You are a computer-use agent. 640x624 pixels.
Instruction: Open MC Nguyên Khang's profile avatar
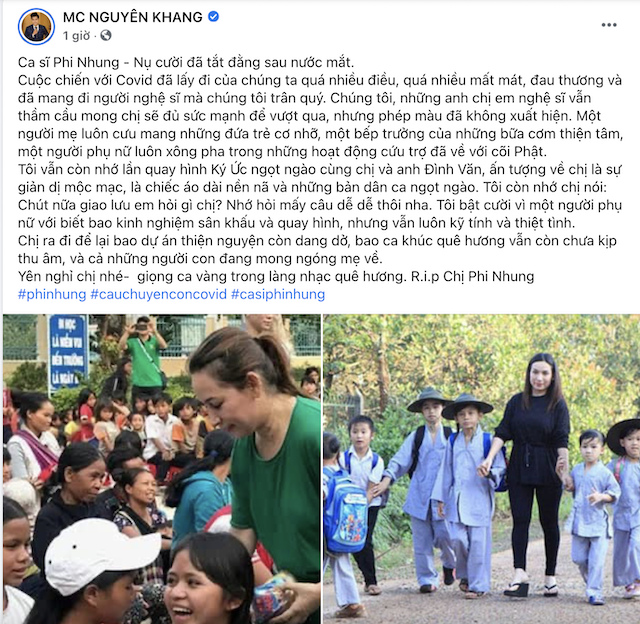click(36, 27)
